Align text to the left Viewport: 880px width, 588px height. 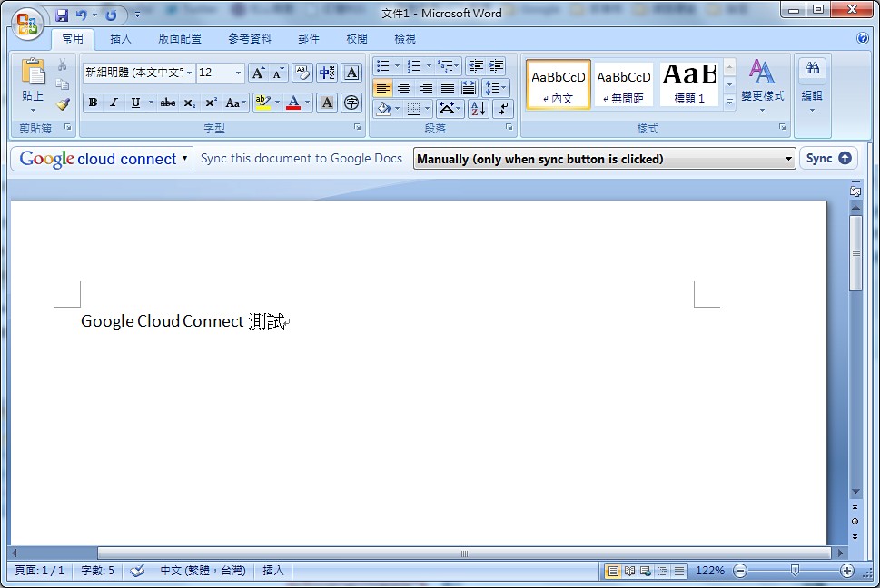(382, 87)
